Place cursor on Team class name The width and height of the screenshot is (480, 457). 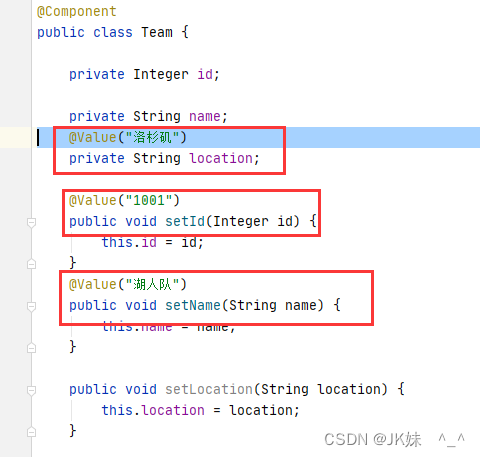[157, 32]
